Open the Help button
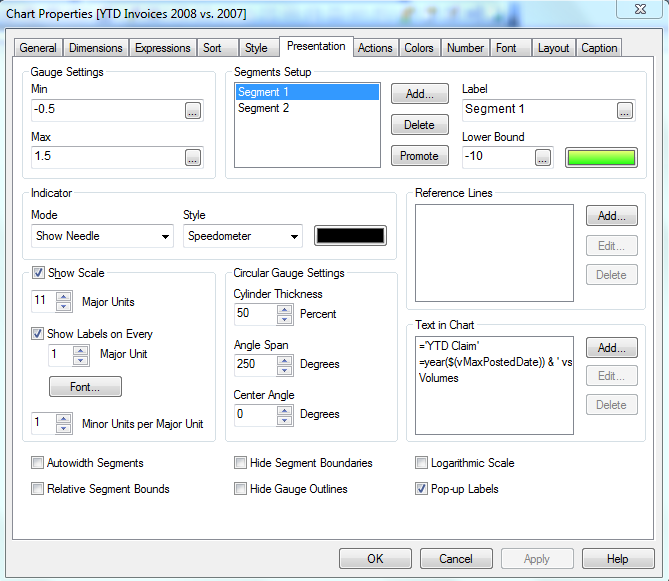This screenshot has width=669, height=581. point(618,558)
